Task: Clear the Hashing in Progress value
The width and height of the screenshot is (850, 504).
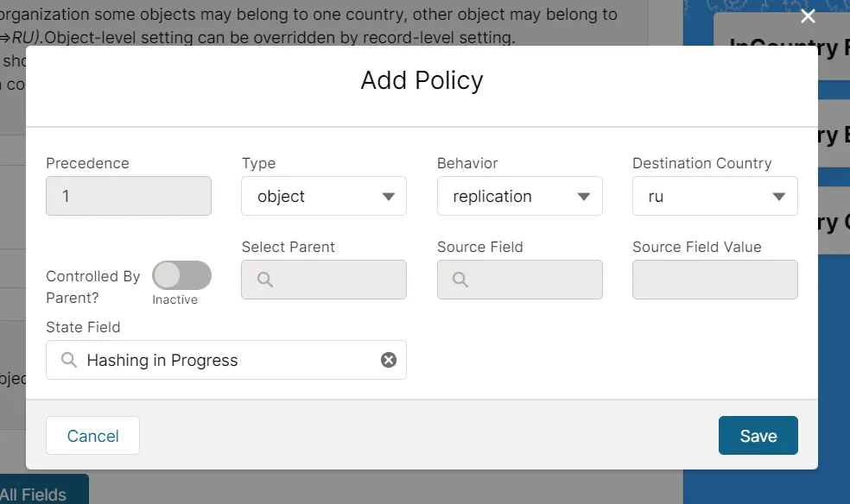Action: pos(389,360)
